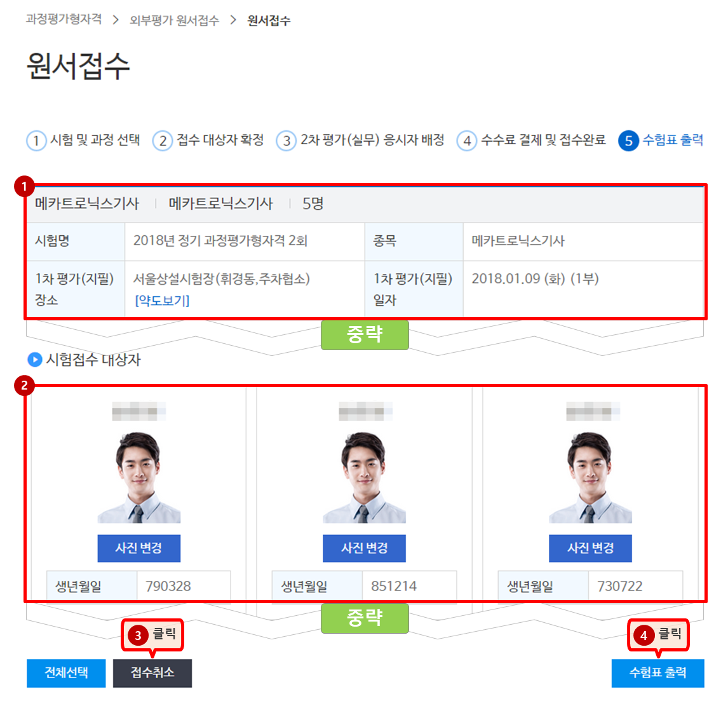The image size is (728, 708).
Task: Click the birthdate value 730722
Action: coord(620,586)
